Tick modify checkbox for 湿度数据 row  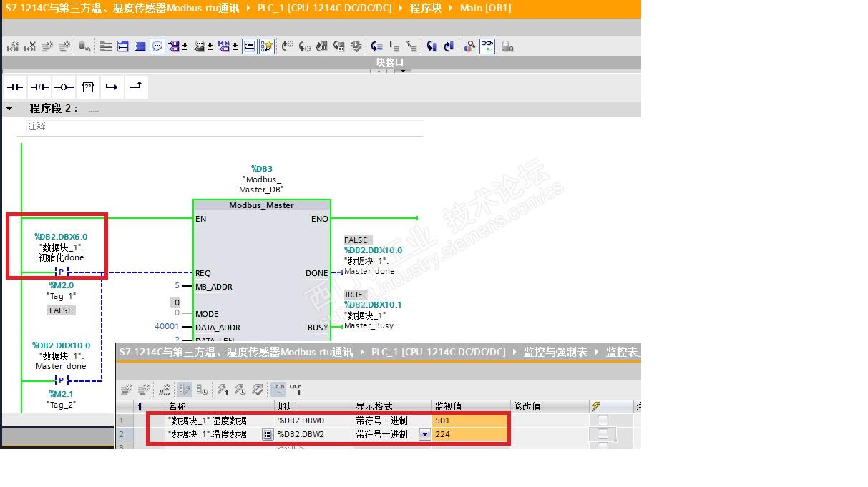click(x=603, y=420)
